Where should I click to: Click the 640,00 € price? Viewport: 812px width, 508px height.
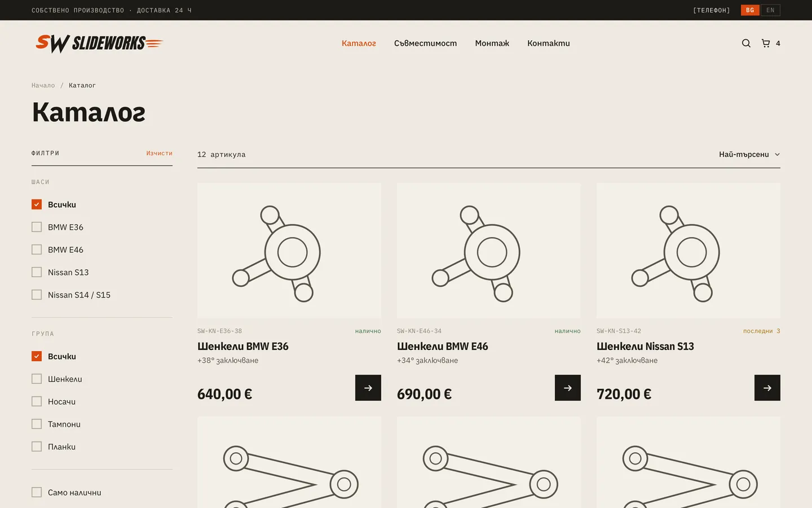tap(224, 394)
